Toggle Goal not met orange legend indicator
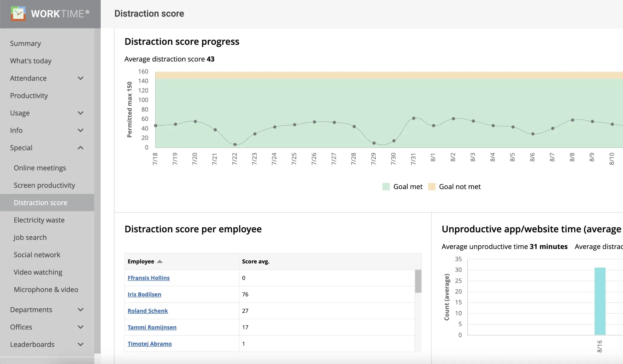 click(434, 186)
